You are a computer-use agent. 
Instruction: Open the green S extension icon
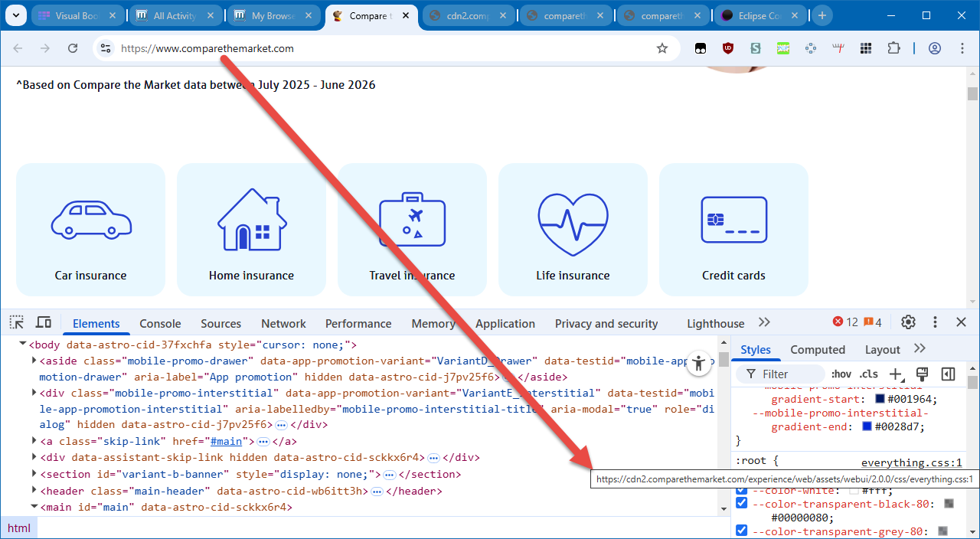pyautogui.click(x=756, y=48)
